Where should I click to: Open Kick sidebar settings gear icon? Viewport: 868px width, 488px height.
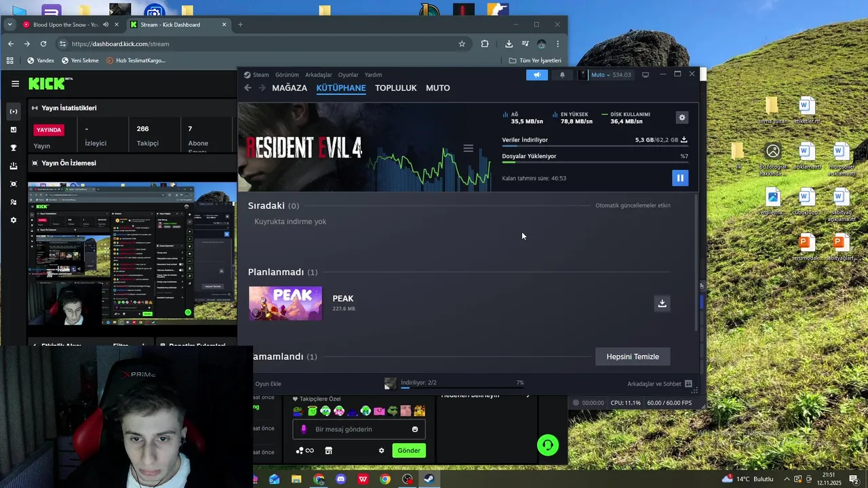14,220
